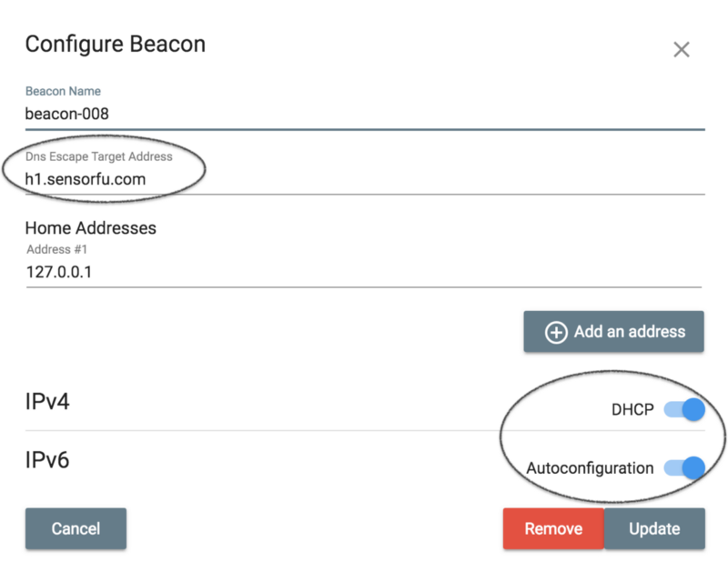Click the Beacon Name input field
This screenshot has height=572, width=728.
click(364, 115)
